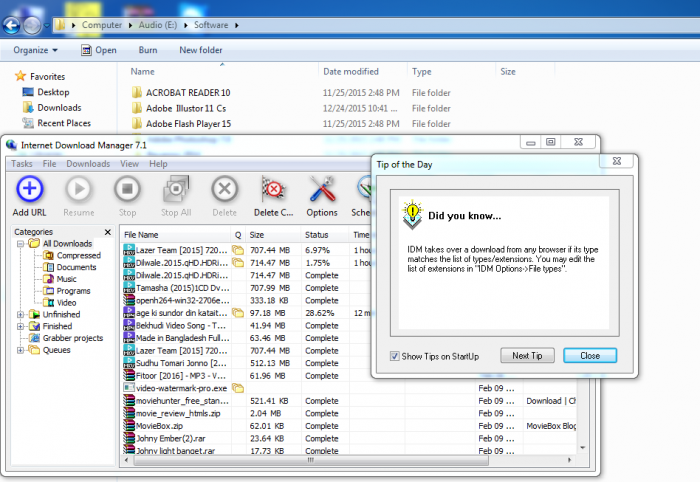Open the Tasks menu
Viewport: 700px width, 482px height.
pos(22,164)
